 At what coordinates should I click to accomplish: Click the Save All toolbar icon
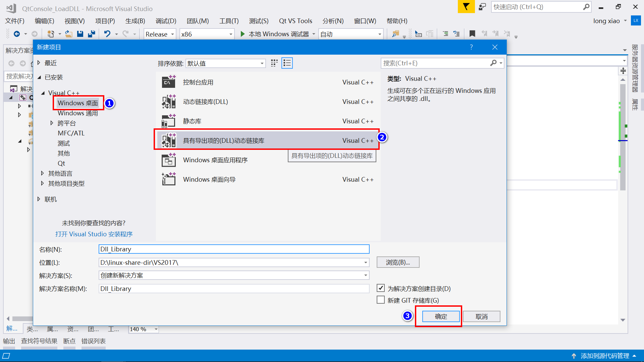tap(91, 34)
